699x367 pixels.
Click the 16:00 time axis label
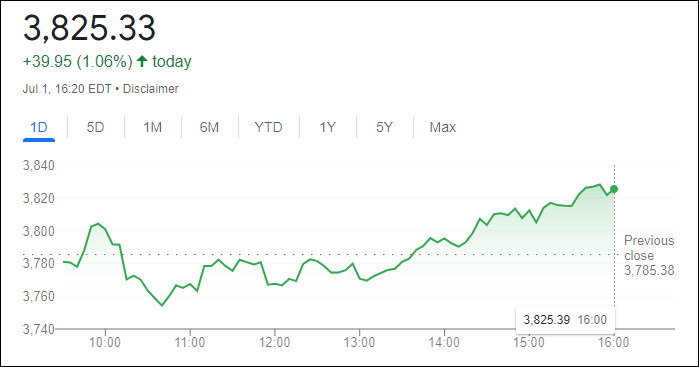[613, 342]
